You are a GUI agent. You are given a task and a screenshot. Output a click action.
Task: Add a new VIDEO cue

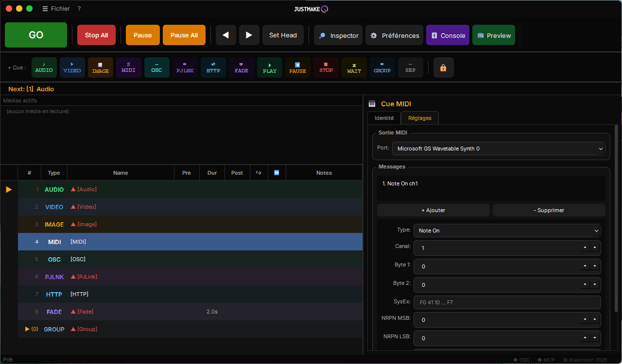point(72,67)
